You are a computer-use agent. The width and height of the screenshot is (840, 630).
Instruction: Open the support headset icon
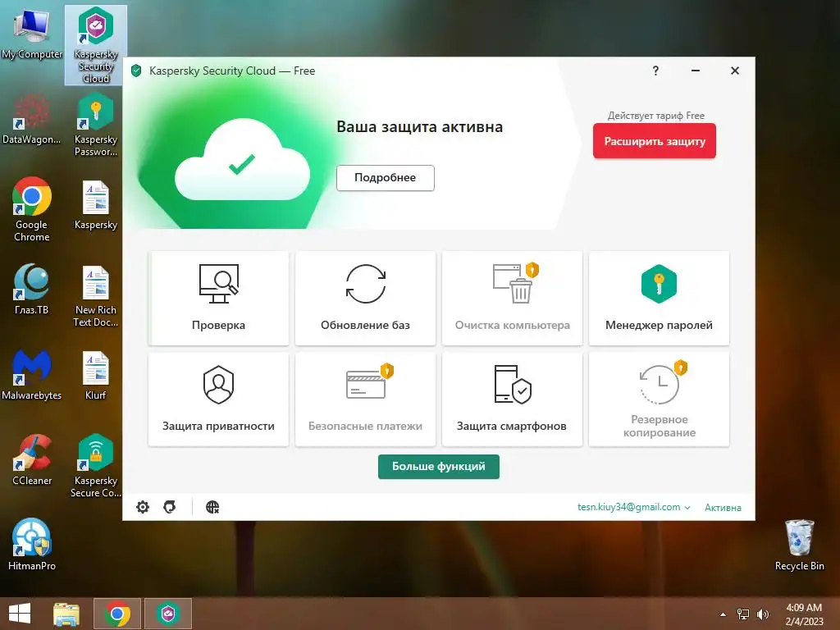[x=170, y=507]
